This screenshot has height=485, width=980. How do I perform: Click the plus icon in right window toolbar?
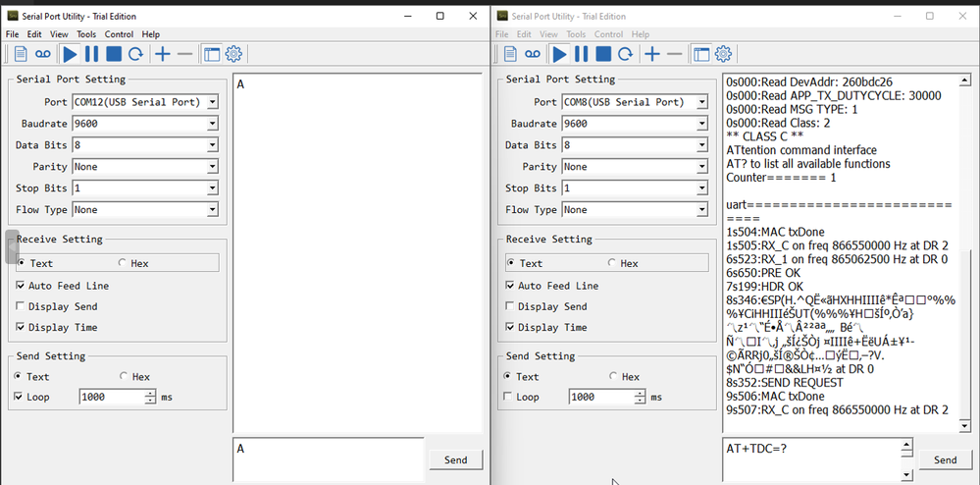coord(652,54)
